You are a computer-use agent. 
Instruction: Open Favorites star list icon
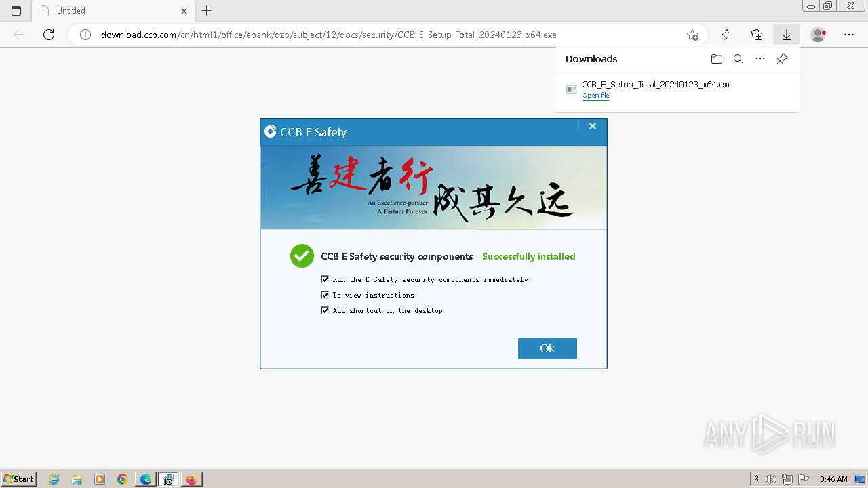[x=727, y=35]
